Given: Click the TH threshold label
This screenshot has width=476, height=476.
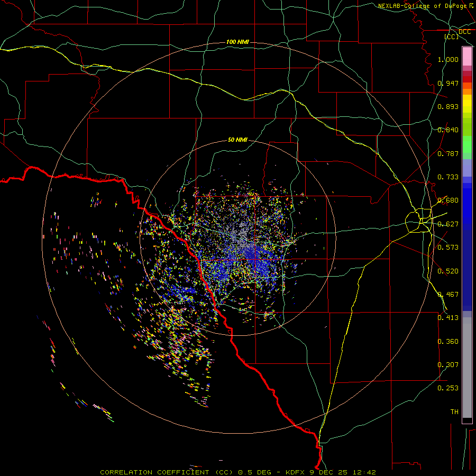Looking at the screenshot, I should point(454,412).
